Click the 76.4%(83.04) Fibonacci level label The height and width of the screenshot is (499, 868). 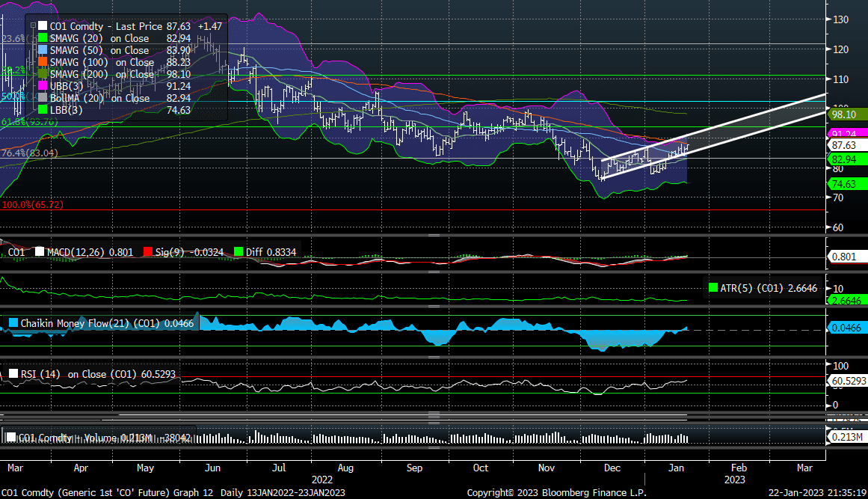[29, 153]
